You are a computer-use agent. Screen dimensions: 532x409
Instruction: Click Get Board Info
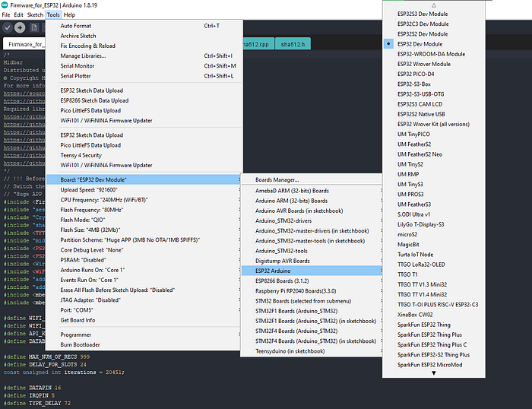point(144,320)
